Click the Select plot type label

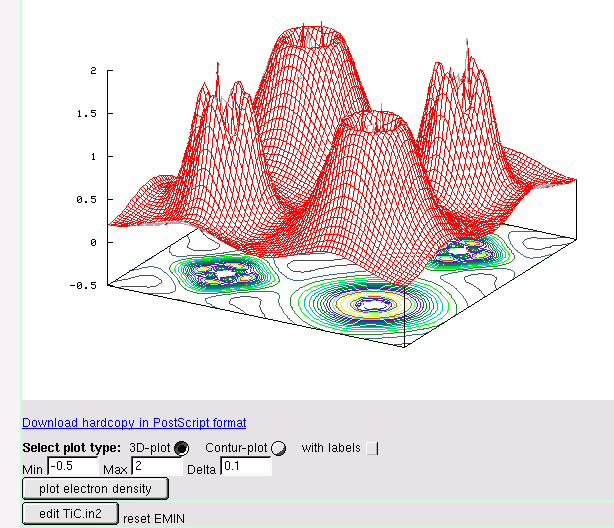[x=72, y=448]
